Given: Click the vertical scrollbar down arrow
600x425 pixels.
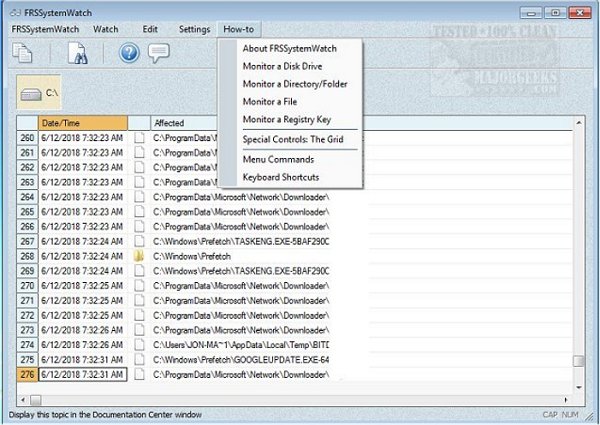Looking at the screenshot, I should click(x=579, y=388).
